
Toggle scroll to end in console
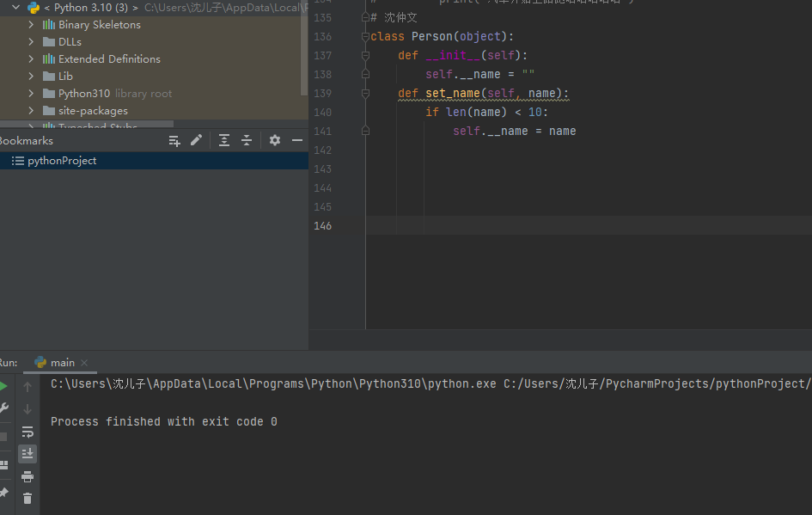27,454
